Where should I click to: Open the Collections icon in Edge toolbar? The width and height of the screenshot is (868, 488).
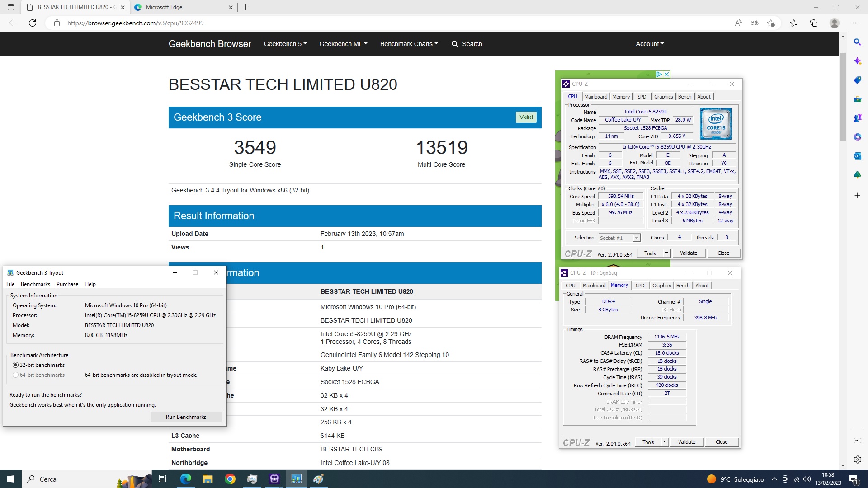(814, 23)
